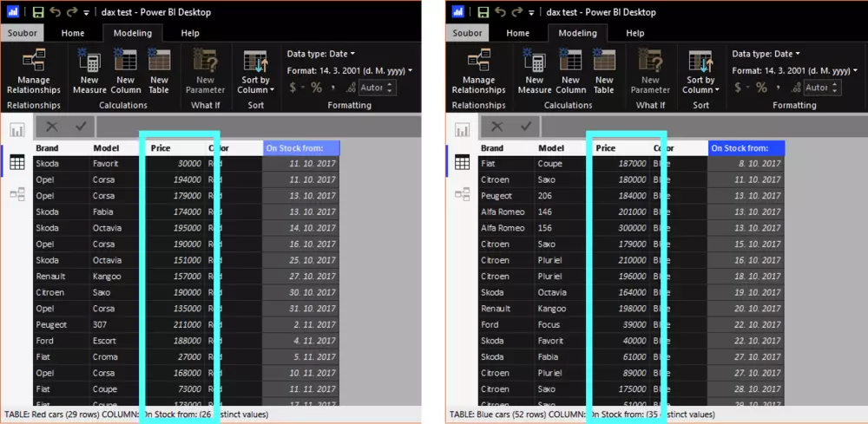Apply percentage format in right Blue cars window

tap(761, 88)
